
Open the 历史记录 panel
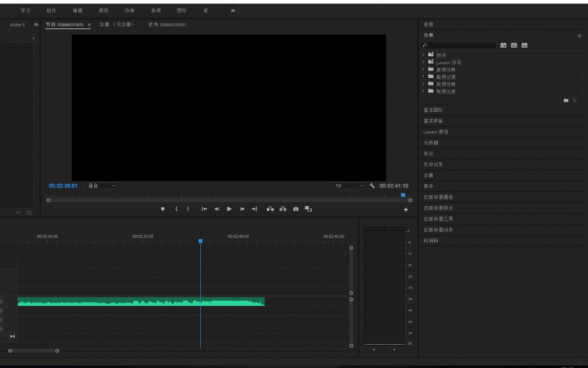(433, 165)
